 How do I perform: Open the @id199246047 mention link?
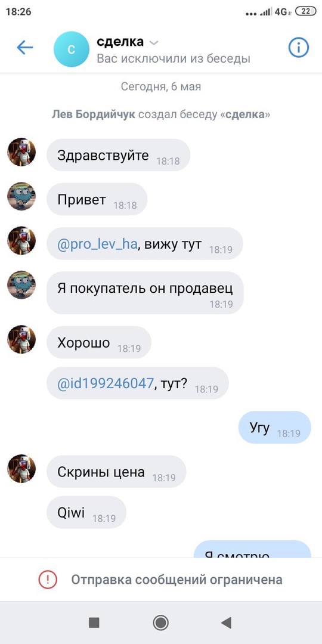106,384
